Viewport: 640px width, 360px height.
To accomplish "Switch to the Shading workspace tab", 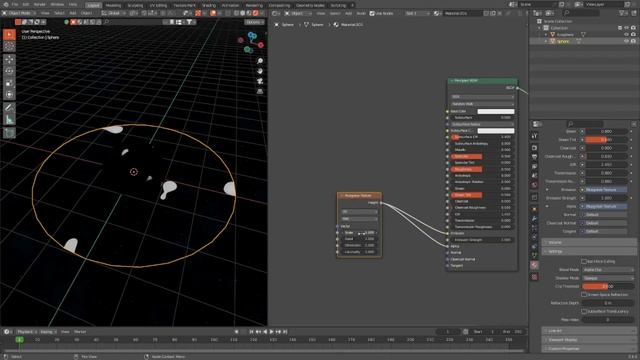I will [x=209, y=5].
